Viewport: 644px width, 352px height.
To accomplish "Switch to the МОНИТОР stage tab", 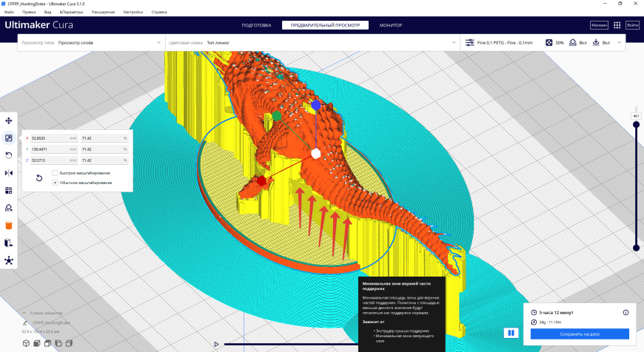I will [x=391, y=25].
